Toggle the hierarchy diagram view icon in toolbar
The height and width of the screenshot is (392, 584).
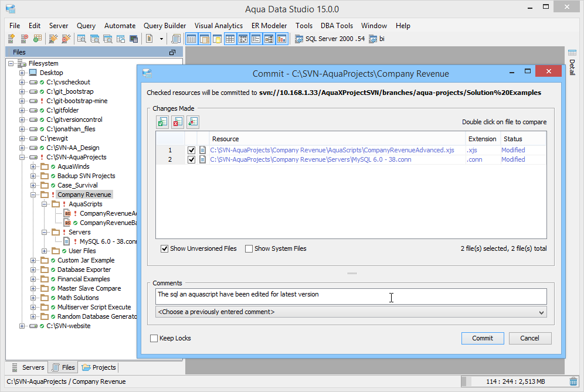269,39
